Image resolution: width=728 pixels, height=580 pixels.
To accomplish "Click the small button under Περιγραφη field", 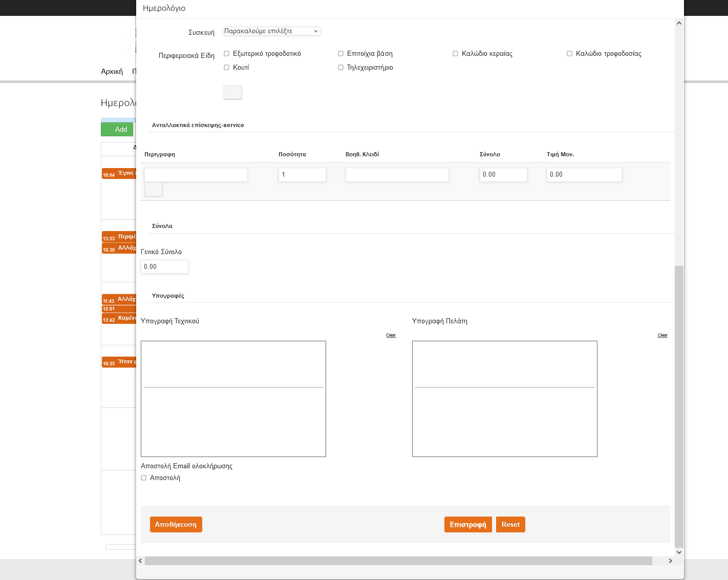I will coord(154,190).
